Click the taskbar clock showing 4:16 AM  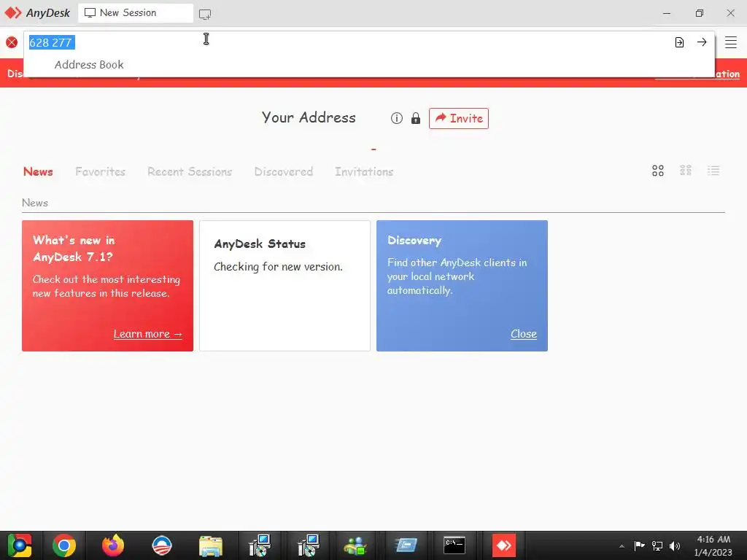(713, 545)
